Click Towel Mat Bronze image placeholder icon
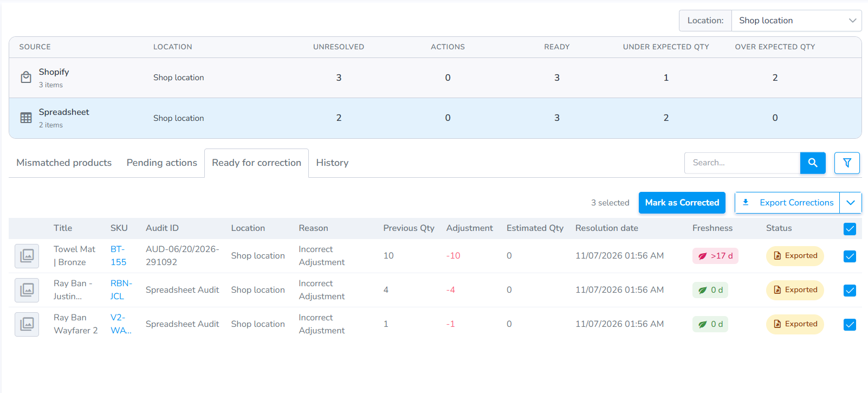The width and height of the screenshot is (868, 393). pyautogui.click(x=27, y=256)
